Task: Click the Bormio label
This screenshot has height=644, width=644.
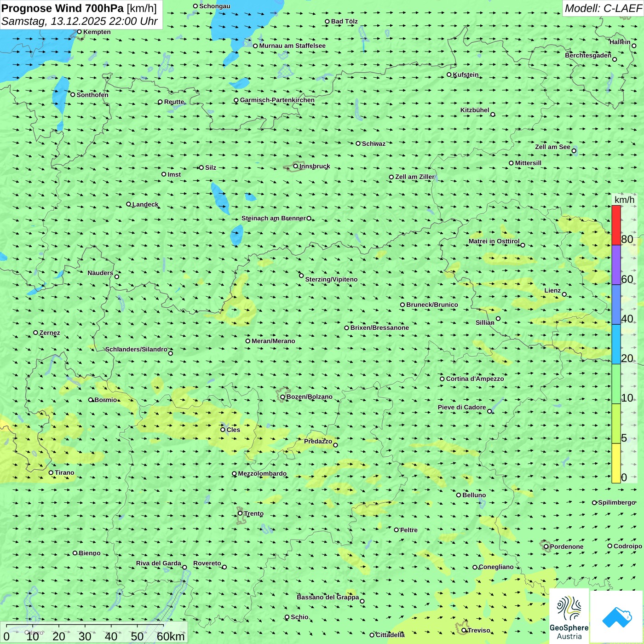Action: pyautogui.click(x=106, y=400)
